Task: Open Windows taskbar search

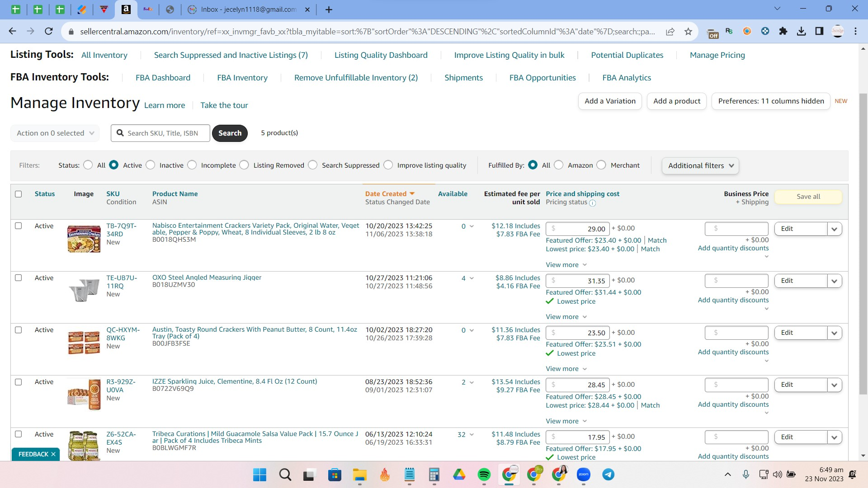Action: [285, 474]
